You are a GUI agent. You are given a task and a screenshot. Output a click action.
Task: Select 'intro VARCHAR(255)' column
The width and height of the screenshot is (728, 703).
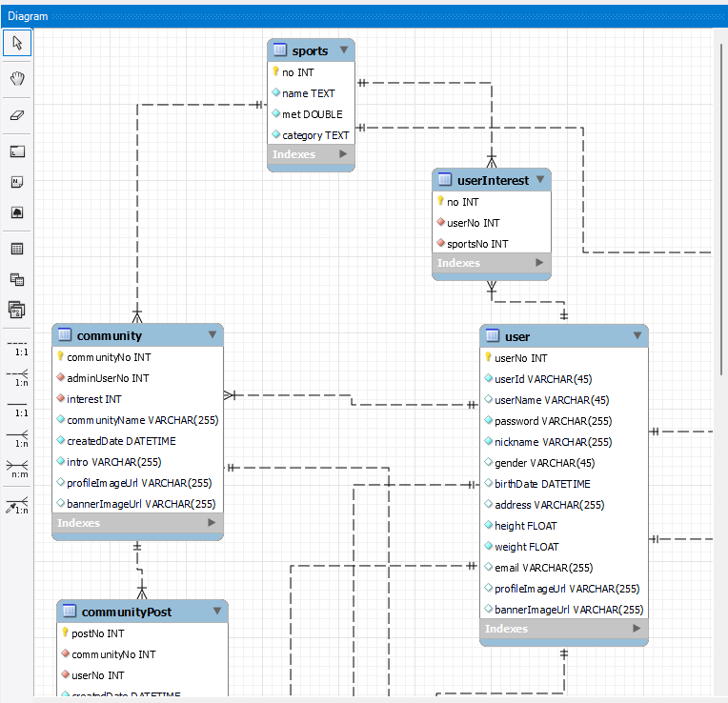tap(138, 462)
